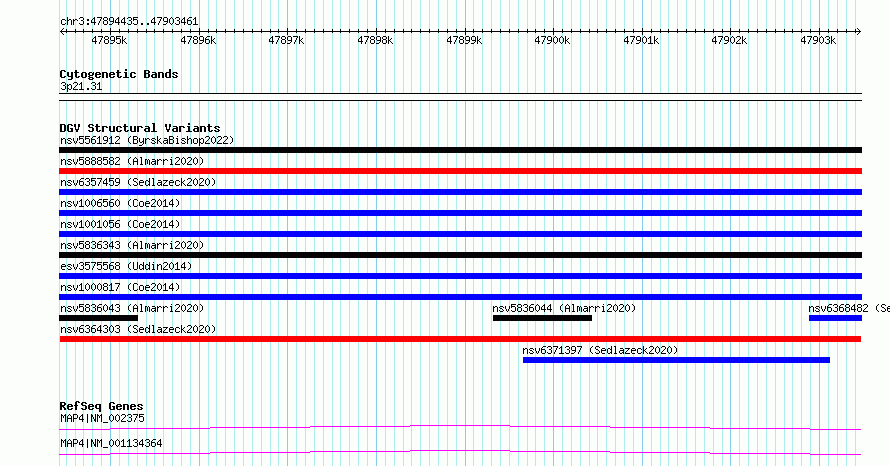Click the left scroll arrow on the ruler
The height and width of the screenshot is (466, 890).
pyautogui.click(x=62, y=32)
